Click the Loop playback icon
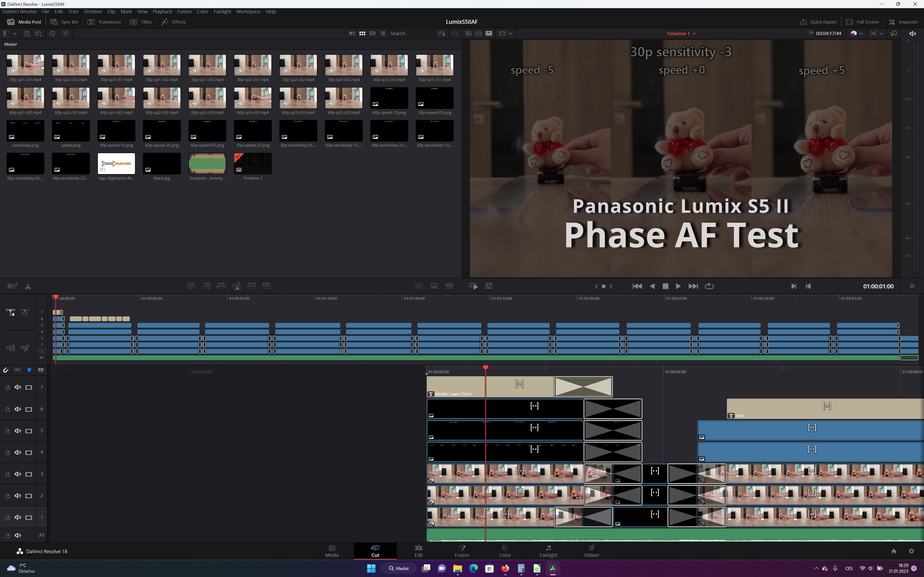 click(x=709, y=286)
